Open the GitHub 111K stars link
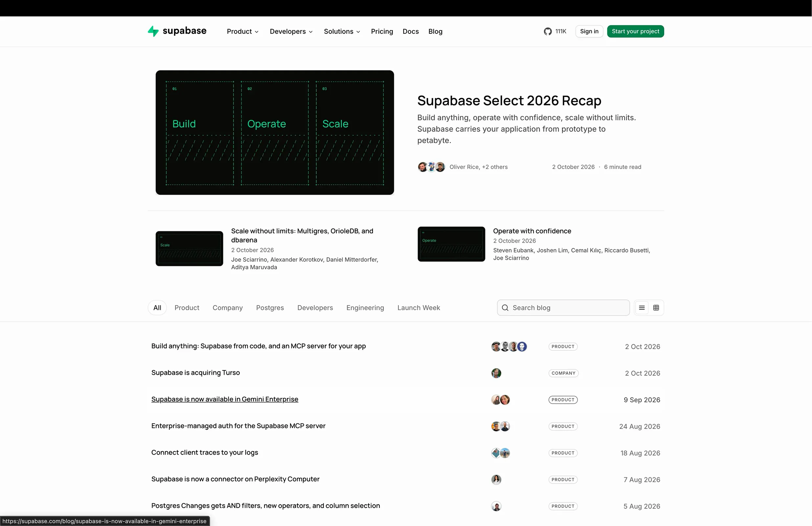This screenshot has width=812, height=526. pyautogui.click(x=555, y=32)
